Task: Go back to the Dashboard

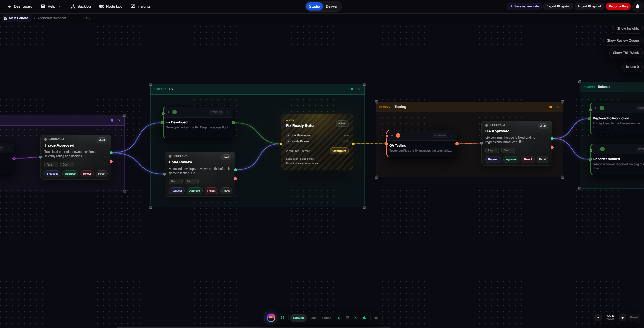Action: [20, 6]
